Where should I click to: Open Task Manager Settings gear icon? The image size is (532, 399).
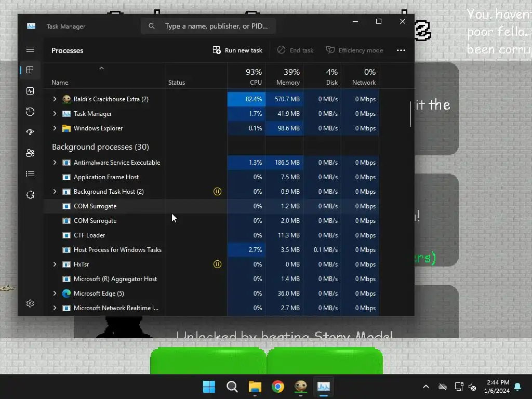coord(30,303)
